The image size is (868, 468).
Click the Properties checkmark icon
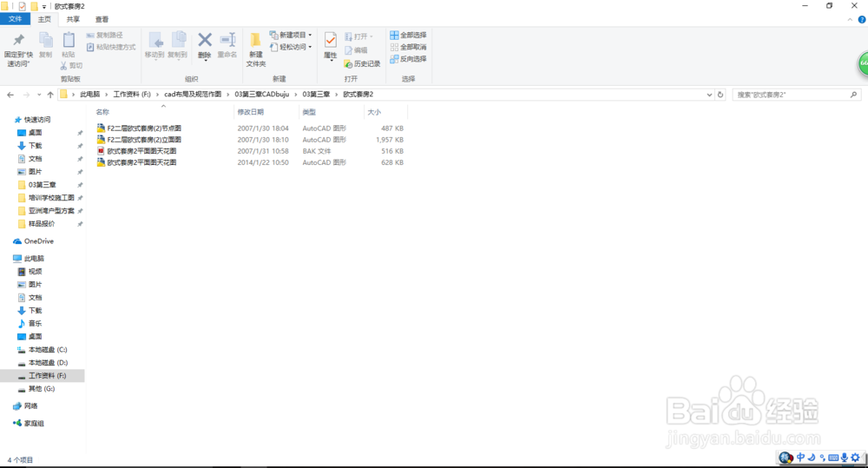(331, 41)
